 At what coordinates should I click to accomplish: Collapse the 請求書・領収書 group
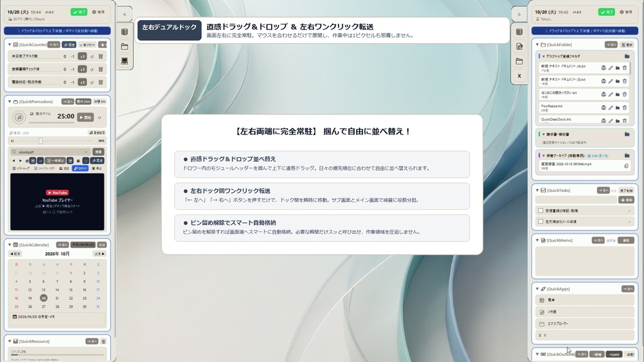543,134
